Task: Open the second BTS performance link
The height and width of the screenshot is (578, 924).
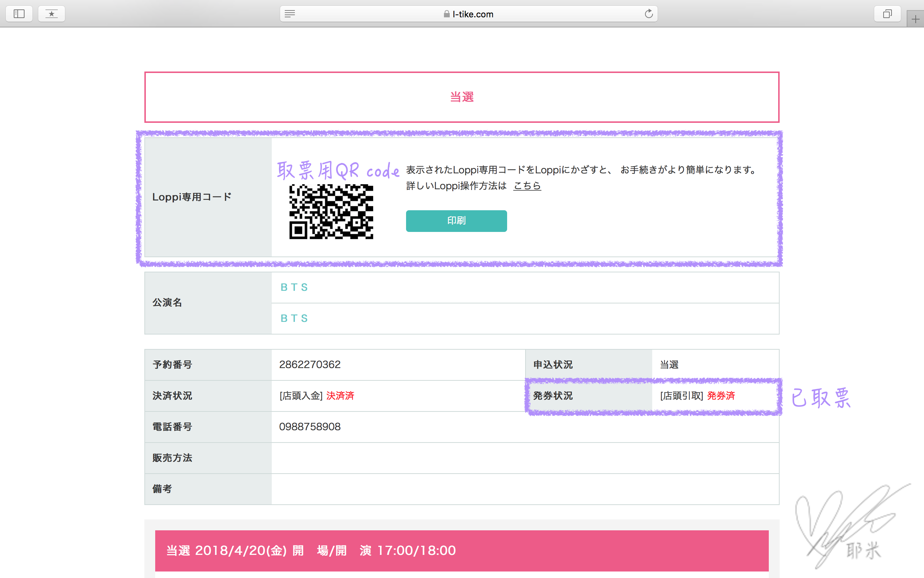Action: [x=294, y=318]
